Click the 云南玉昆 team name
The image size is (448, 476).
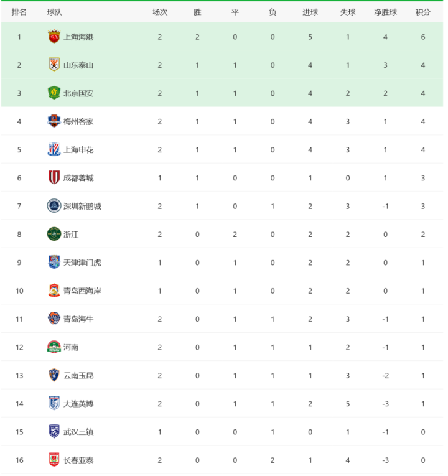pos(78,376)
